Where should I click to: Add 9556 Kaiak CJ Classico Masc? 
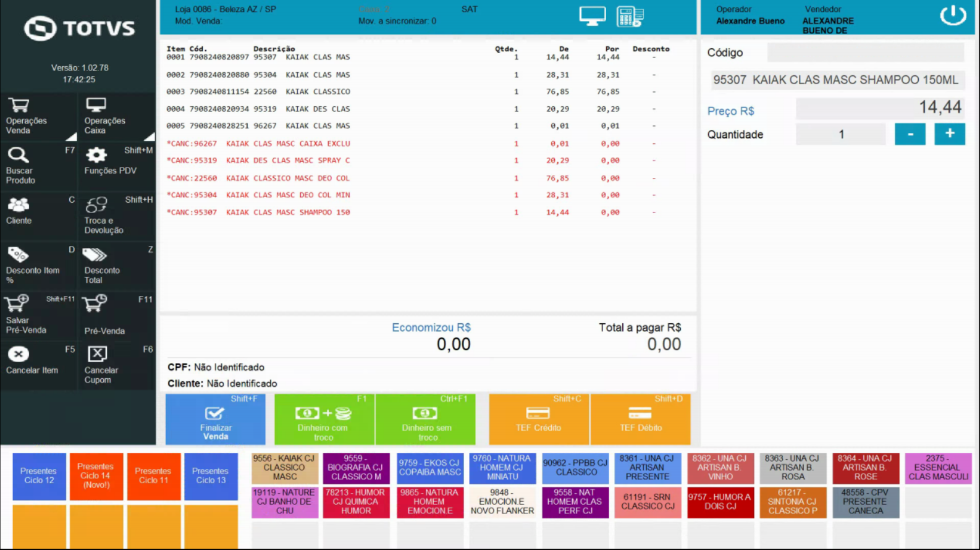coord(285,468)
